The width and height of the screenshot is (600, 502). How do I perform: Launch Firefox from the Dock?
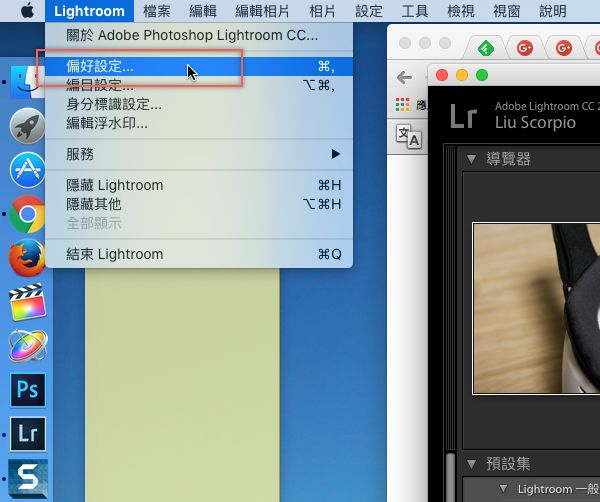point(27,258)
